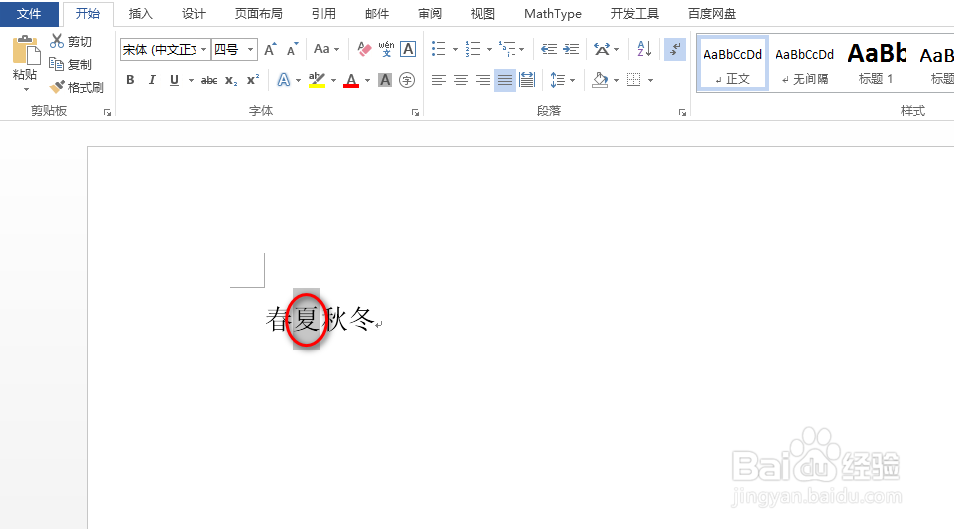The height and width of the screenshot is (529, 954).
Task: Sort text with the A-Z icon
Action: point(644,49)
